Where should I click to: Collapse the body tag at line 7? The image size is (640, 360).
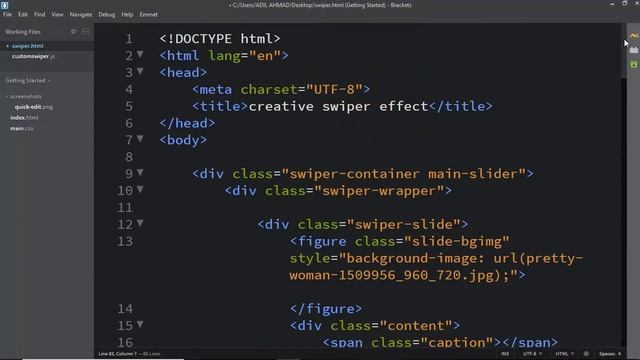[140, 139]
